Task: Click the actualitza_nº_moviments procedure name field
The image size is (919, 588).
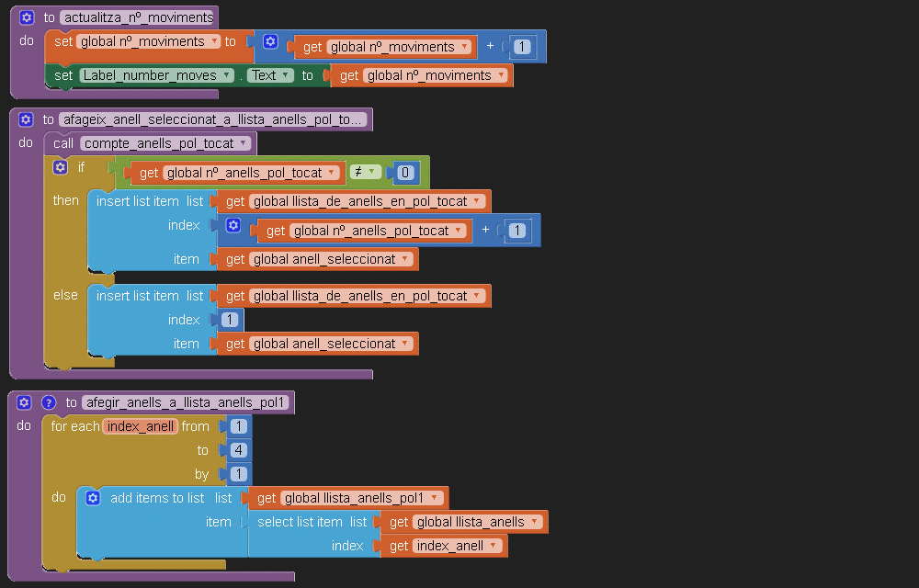Action: click(x=138, y=17)
